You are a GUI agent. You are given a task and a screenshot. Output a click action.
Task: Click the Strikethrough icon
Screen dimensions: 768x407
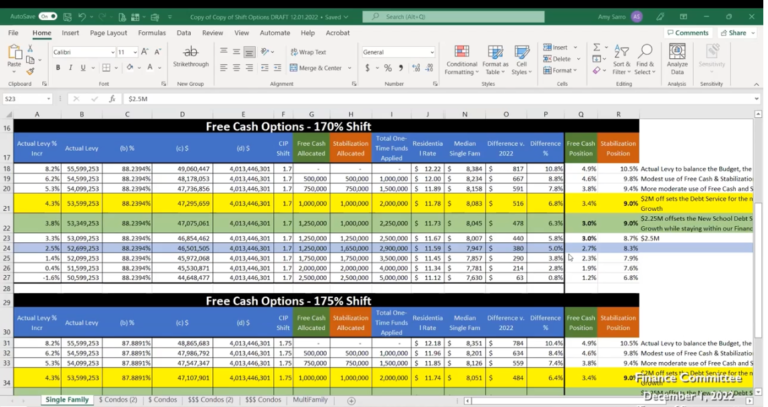190,52
